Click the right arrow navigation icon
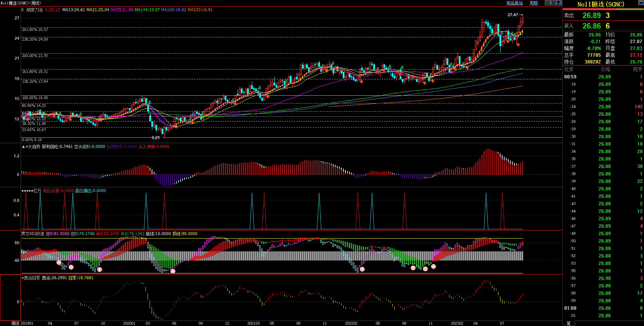The width and height of the screenshot is (644, 326). click(x=553, y=3)
